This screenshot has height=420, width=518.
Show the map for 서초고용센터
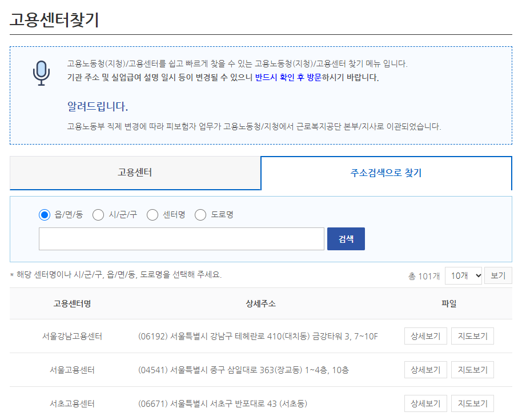click(472, 403)
